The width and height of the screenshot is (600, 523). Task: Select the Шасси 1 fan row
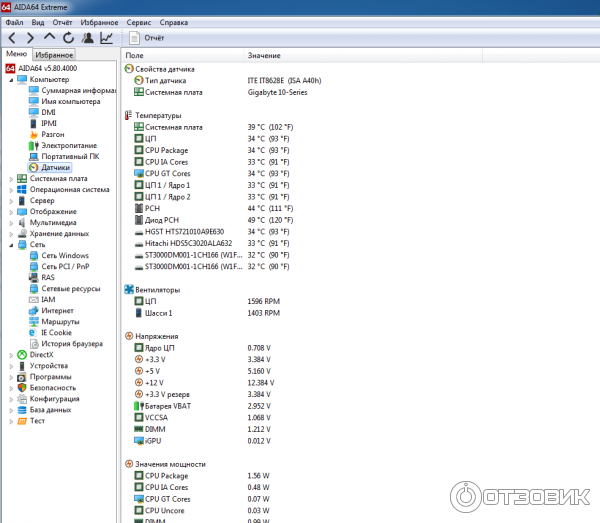[x=207, y=313]
